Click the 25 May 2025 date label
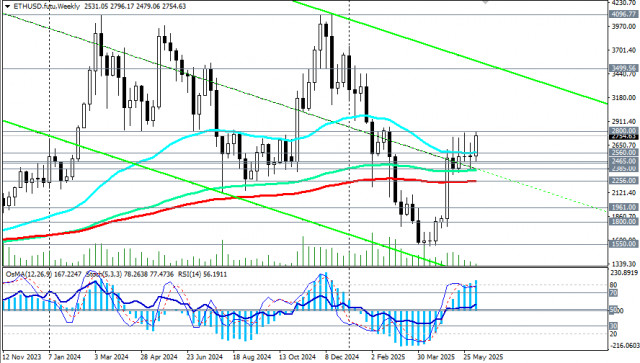Screen dimensions: 640x363 pos(483,357)
